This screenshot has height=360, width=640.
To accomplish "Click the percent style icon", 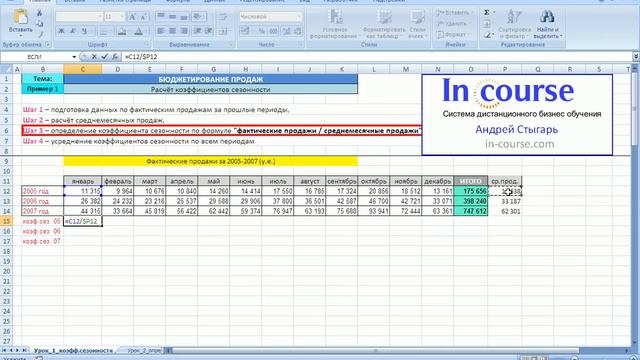I will coord(262,31).
